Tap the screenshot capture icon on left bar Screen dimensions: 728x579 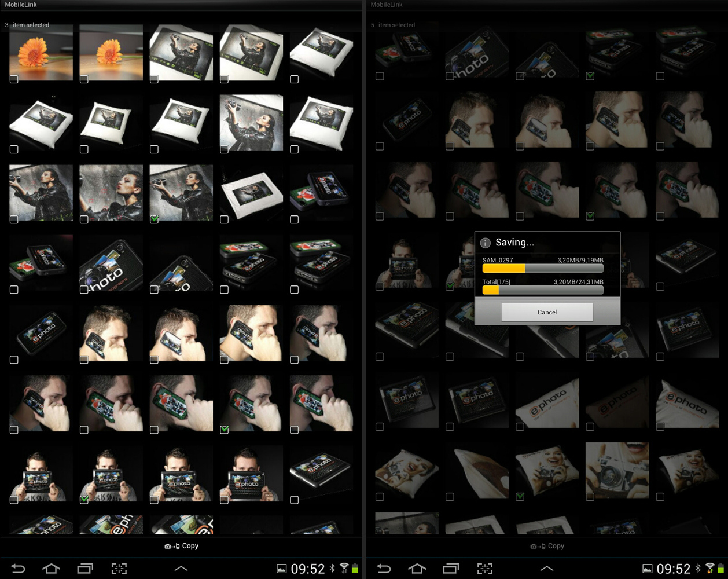(119, 569)
